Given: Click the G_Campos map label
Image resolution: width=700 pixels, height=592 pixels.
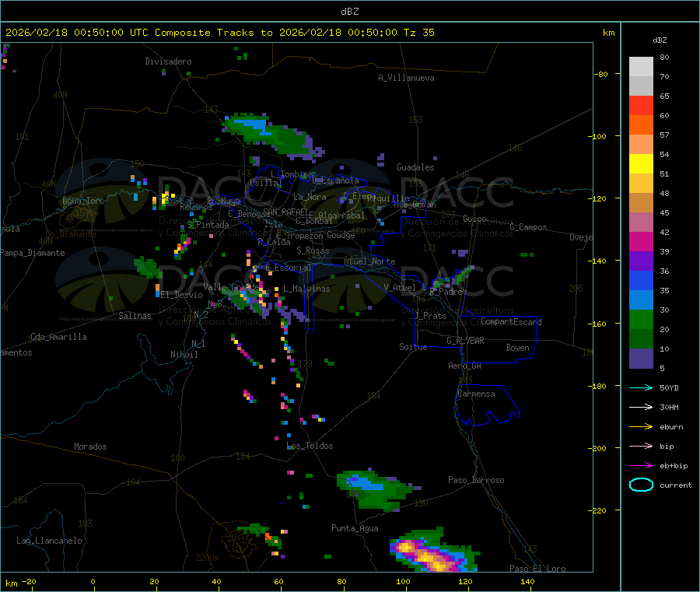Looking at the screenshot, I should (x=528, y=227).
